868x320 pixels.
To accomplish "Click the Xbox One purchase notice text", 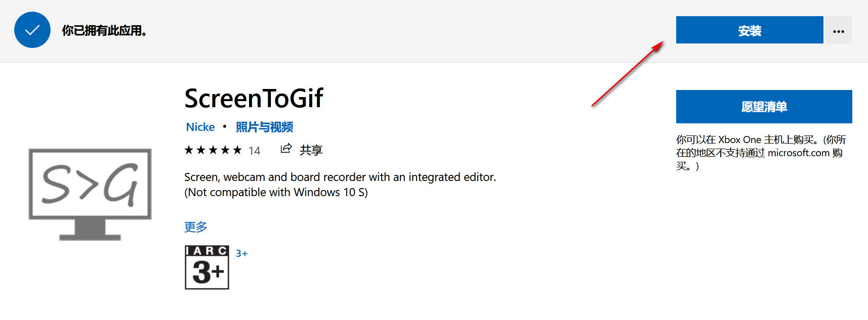I will point(761,153).
